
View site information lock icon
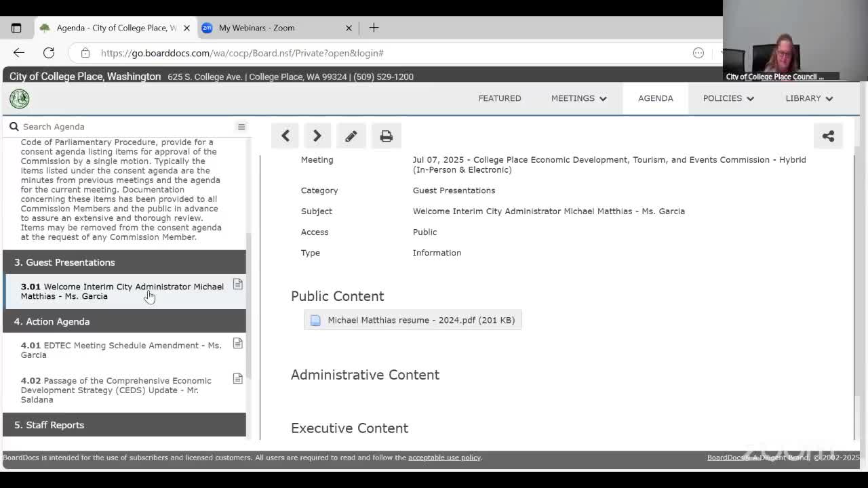pos(85,53)
